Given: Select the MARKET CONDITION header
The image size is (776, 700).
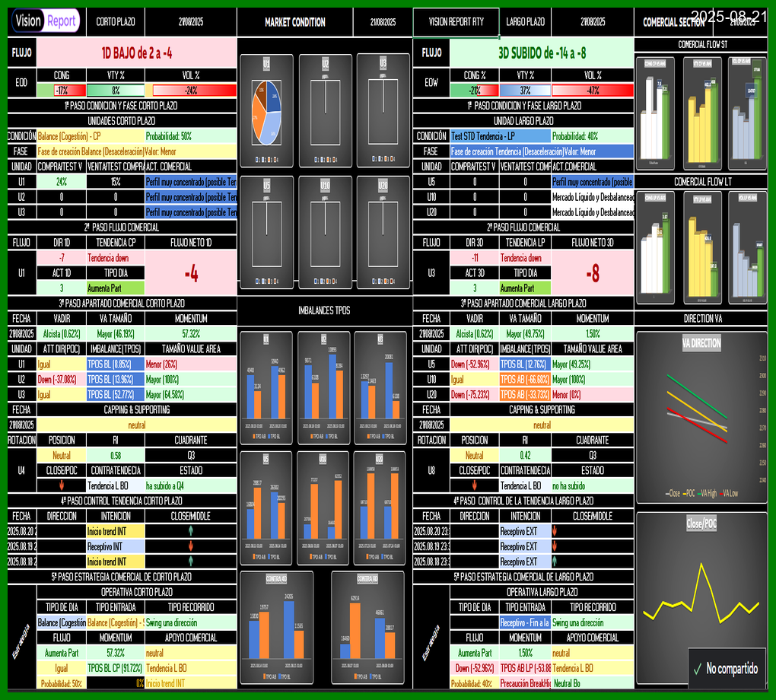Looking at the screenshot, I should pos(295,22).
